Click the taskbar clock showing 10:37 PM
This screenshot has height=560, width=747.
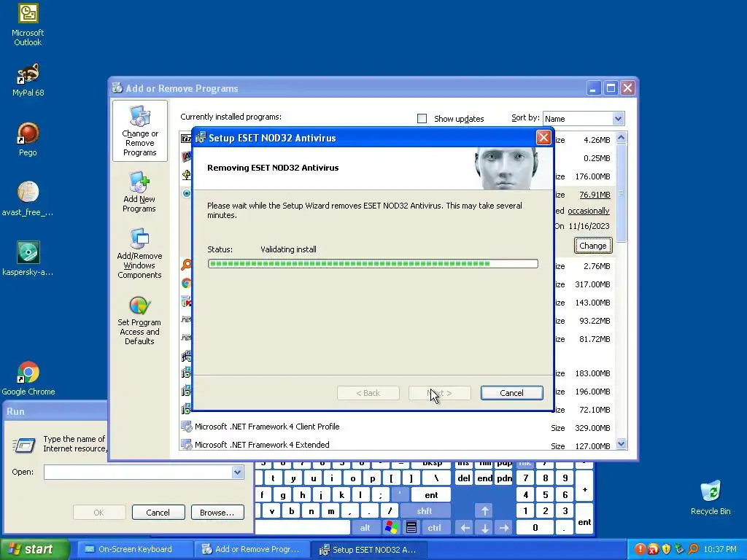tap(720, 549)
